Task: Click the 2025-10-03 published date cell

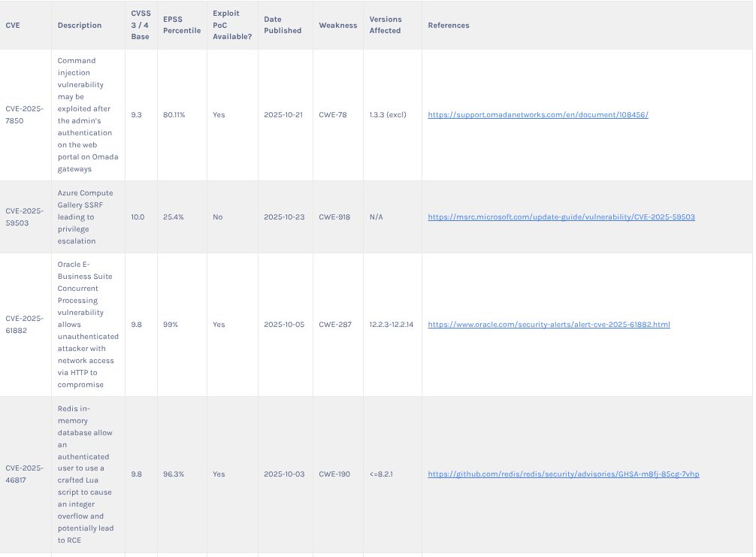Action: pos(284,474)
